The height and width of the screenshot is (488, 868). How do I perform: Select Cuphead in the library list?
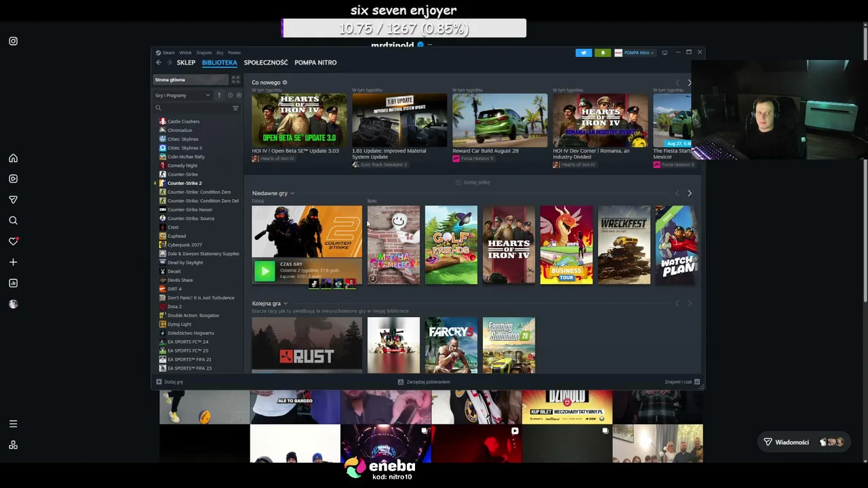[x=176, y=236]
